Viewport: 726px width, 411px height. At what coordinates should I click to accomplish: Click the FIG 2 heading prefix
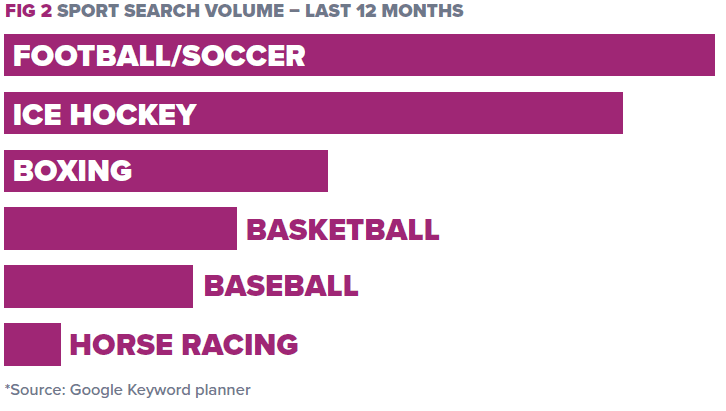click(x=28, y=11)
